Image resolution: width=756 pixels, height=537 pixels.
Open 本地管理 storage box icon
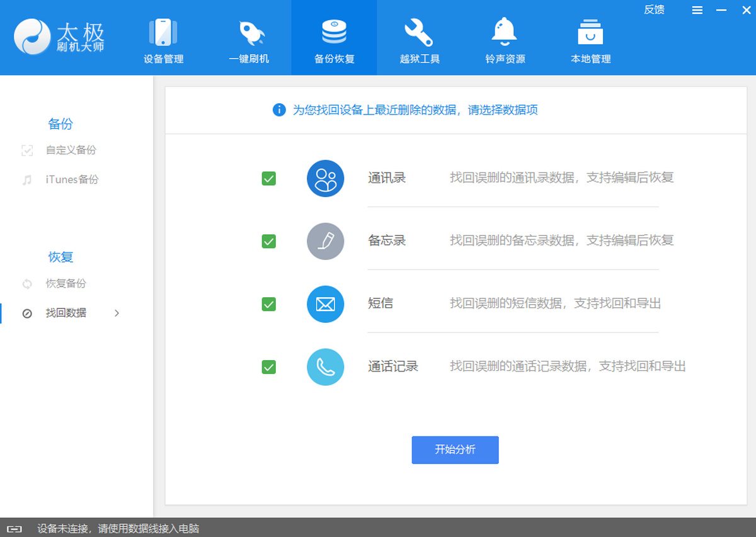590,33
